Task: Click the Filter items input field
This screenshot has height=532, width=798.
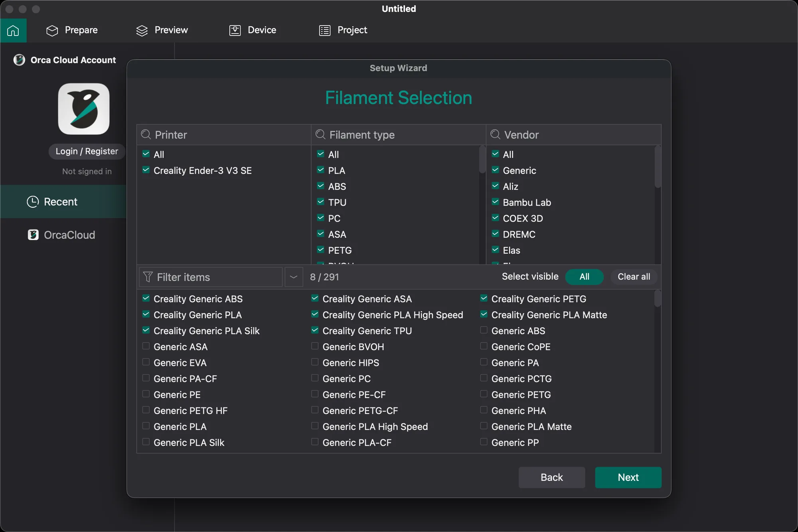Action: [211, 277]
